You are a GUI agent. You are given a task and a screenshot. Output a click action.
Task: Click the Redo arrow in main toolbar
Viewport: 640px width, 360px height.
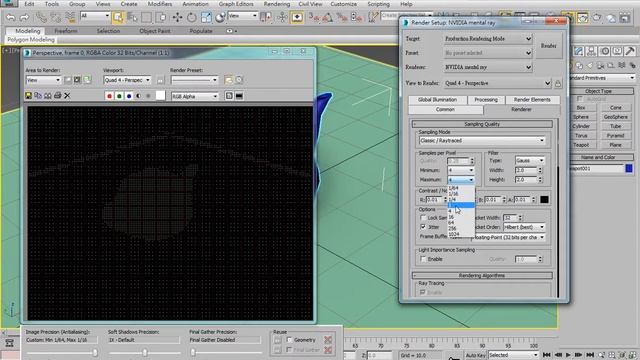[x=24, y=17]
